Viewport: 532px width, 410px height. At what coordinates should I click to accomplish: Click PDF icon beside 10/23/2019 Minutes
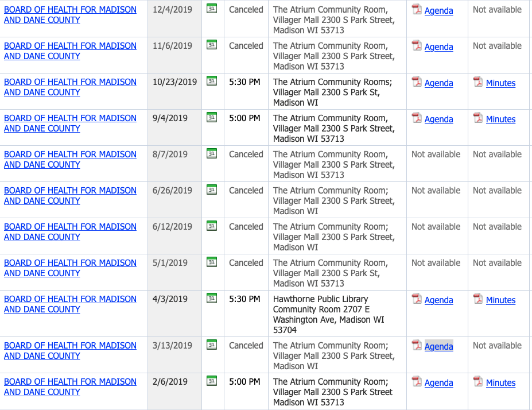478,82
